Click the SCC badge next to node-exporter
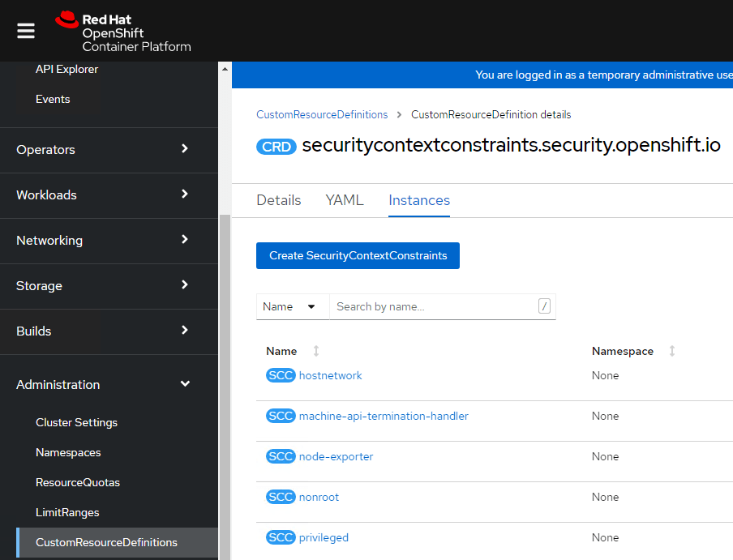 coord(281,456)
